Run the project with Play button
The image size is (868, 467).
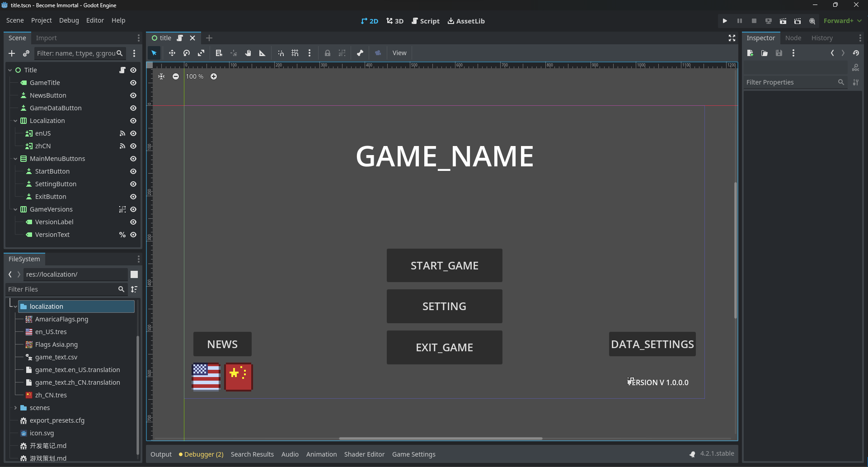click(x=725, y=21)
